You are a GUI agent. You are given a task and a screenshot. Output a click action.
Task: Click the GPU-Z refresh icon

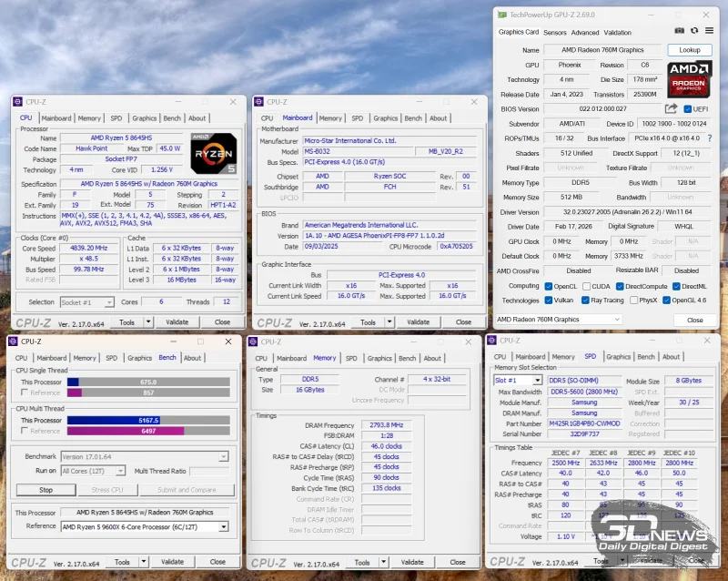[x=694, y=32]
